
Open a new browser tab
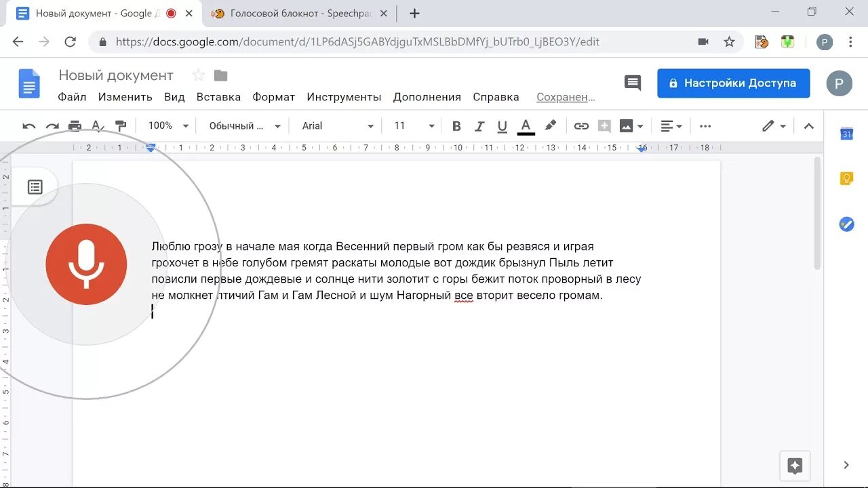point(415,14)
